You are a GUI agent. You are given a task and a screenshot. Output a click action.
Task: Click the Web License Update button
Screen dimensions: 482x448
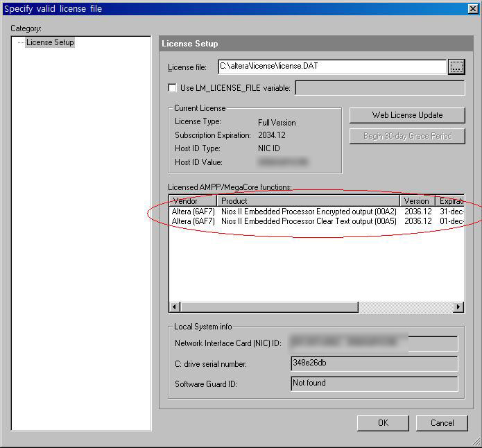point(407,115)
